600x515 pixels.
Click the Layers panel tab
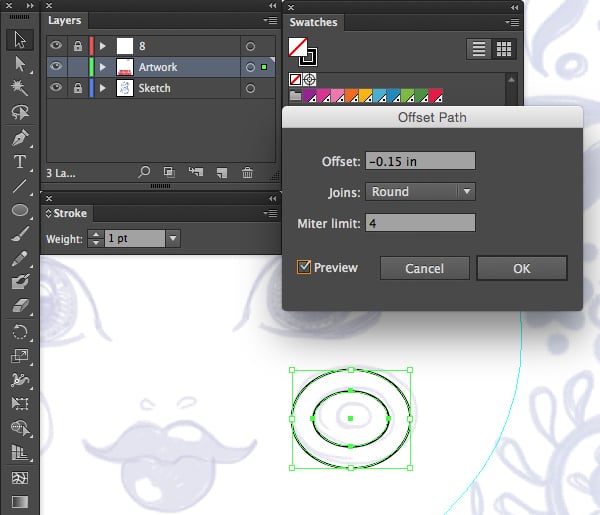65,20
